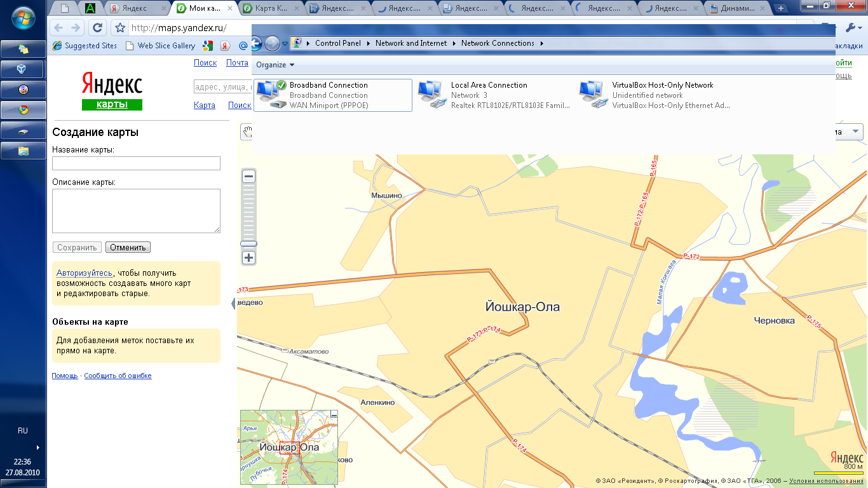Click the green карты label
868x488 pixels.
[112, 105]
